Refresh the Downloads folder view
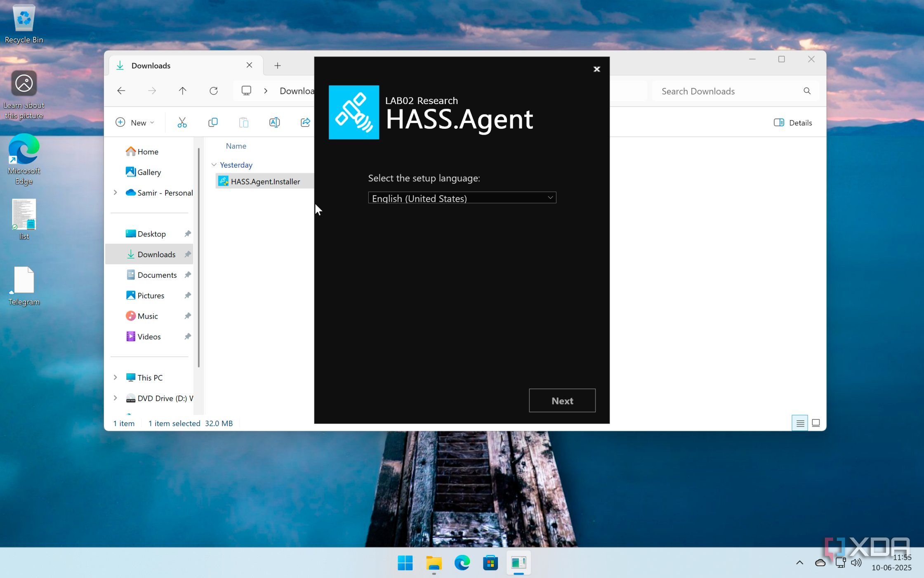This screenshot has width=924, height=578. coord(213,91)
